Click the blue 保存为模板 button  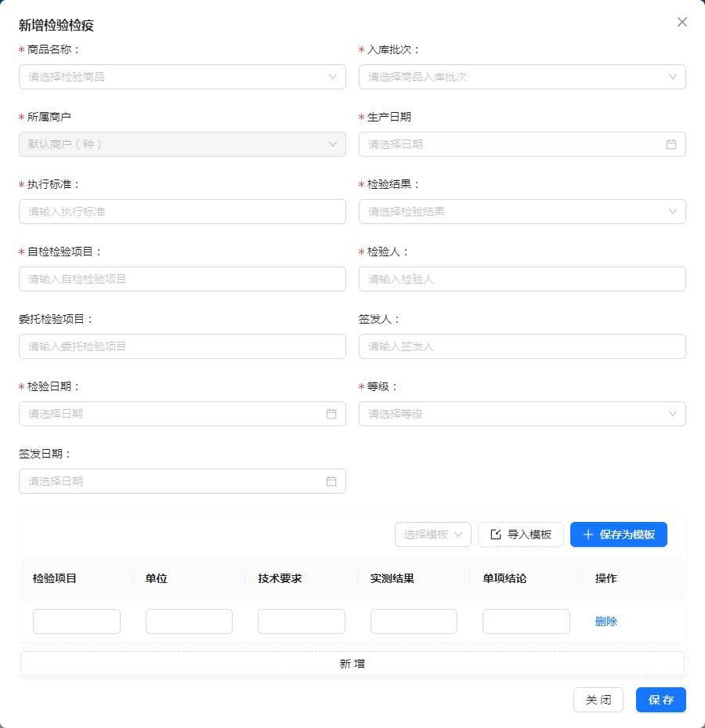pos(618,534)
